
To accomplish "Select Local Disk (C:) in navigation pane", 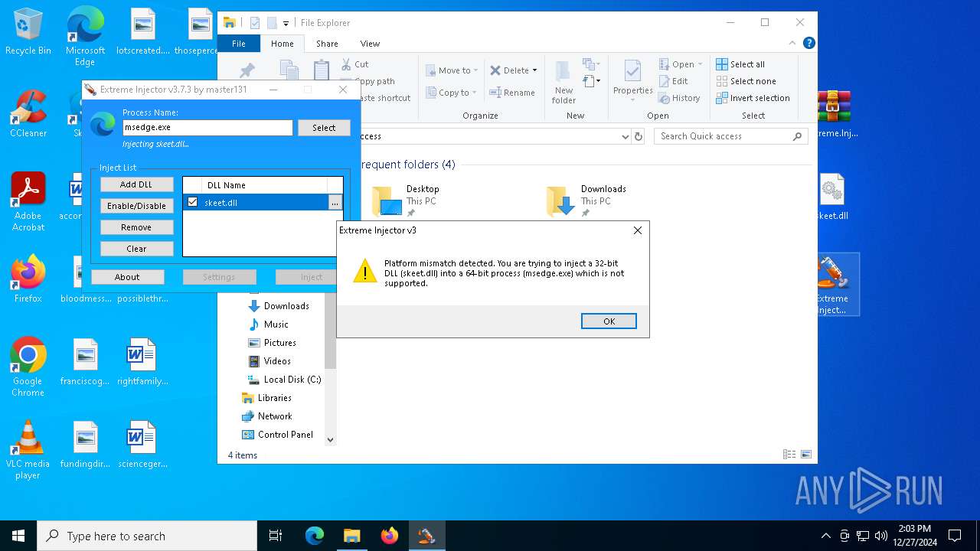I will pyautogui.click(x=284, y=380).
